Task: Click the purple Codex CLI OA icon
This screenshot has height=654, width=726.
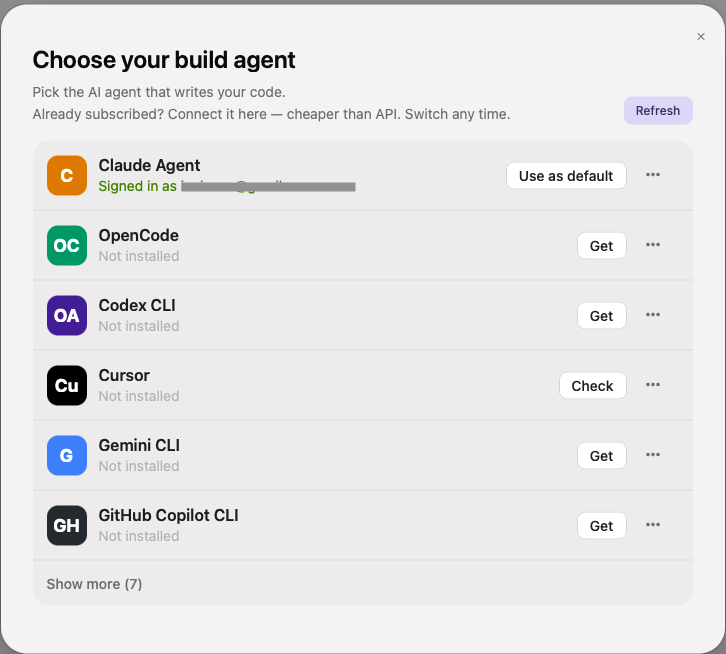Action: pyautogui.click(x=67, y=315)
